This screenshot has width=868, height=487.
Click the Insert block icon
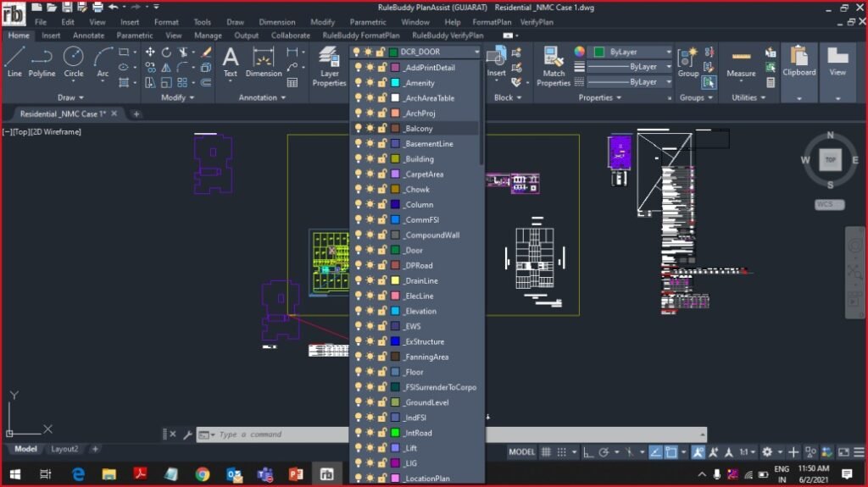[x=496, y=62]
